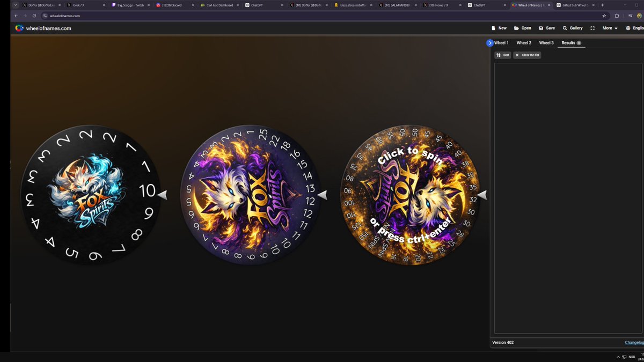Switch to the Results tab
644x362 pixels.
click(568, 42)
